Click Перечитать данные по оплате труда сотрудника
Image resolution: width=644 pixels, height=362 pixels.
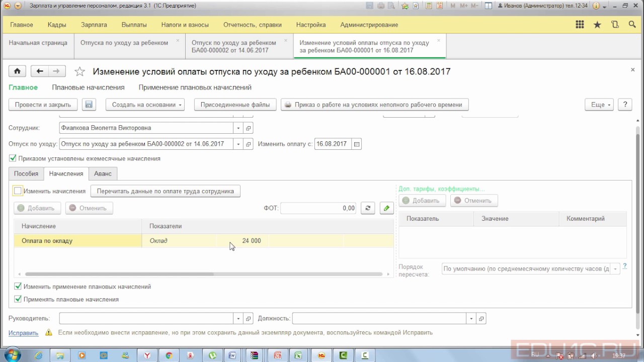165,191
